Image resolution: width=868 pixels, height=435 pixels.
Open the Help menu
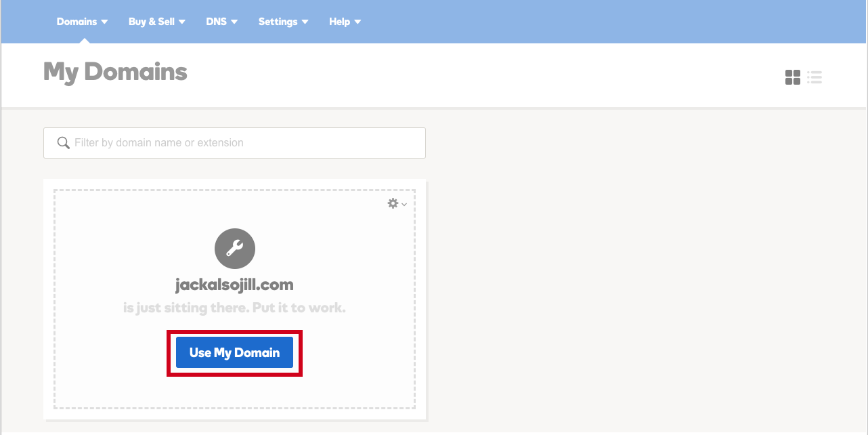coord(345,22)
